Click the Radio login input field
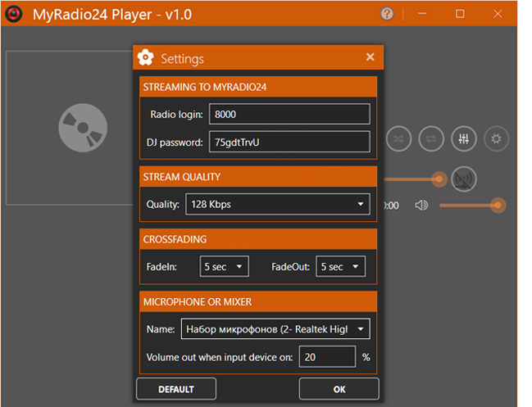Screen dimensions: 532x407 click(x=289, y=114)
